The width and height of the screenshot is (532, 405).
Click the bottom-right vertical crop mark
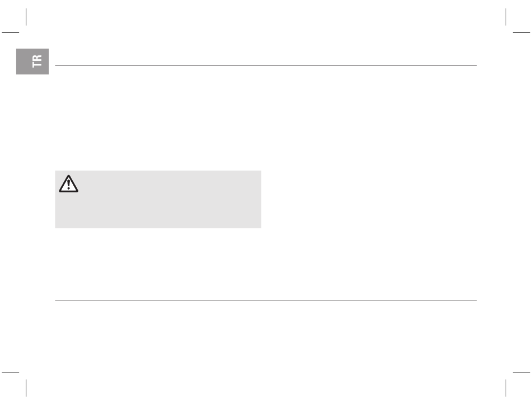506,388
